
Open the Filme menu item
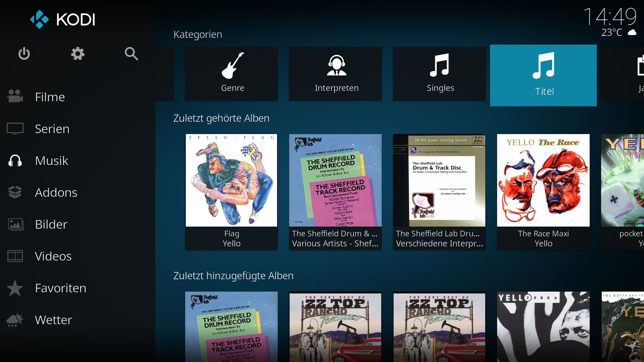[50, 97]
